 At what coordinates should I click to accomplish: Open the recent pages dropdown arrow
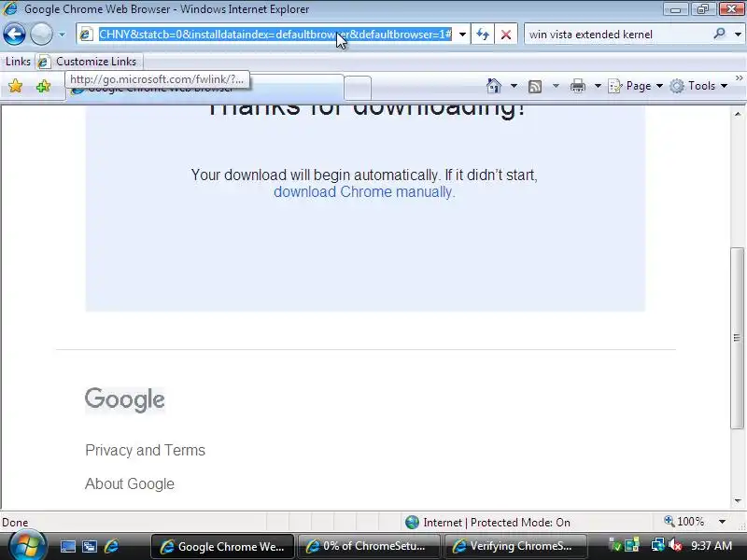62,35
